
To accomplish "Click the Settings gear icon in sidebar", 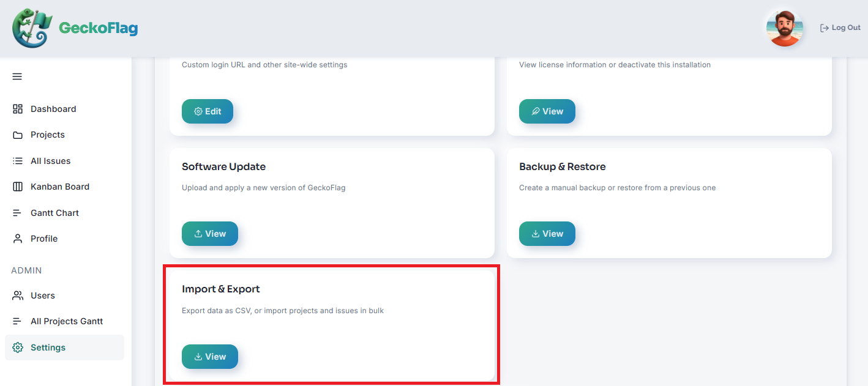I will [18, 347].
